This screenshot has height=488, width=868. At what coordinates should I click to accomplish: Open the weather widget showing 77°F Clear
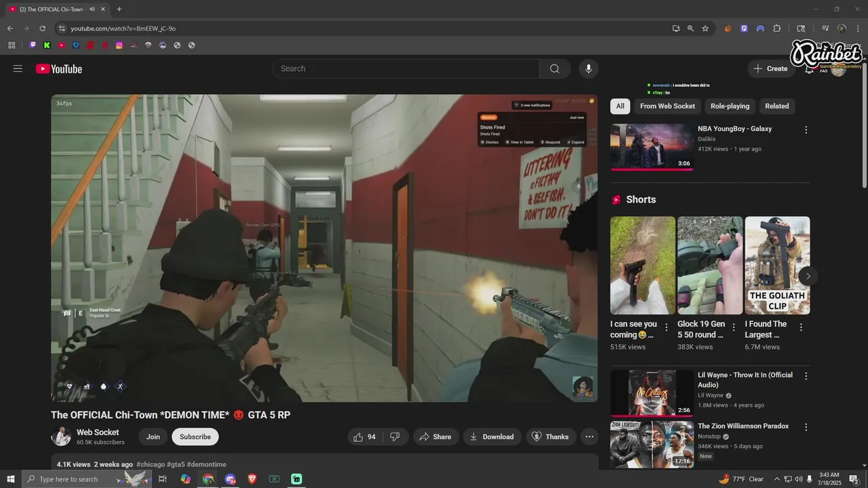tap(741, 479)
